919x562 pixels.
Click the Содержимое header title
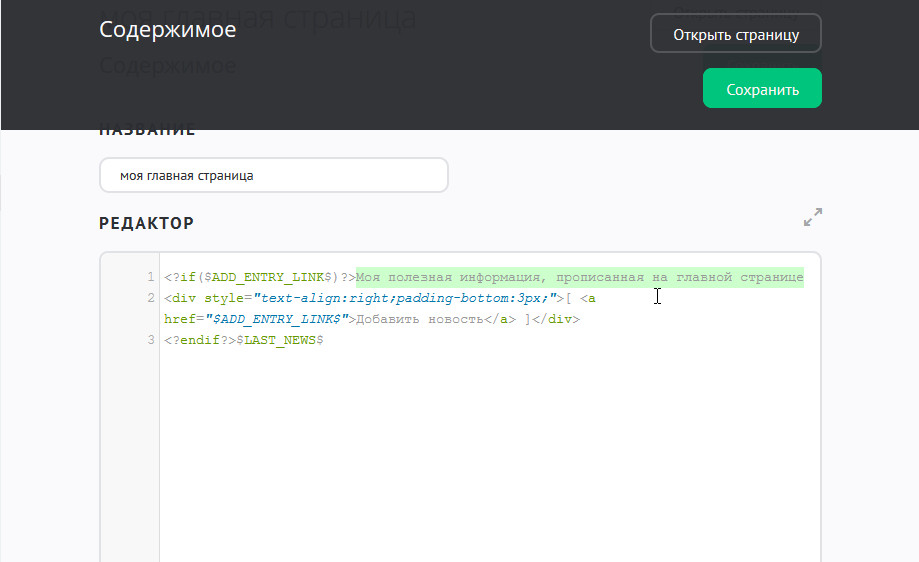[167, 30]
